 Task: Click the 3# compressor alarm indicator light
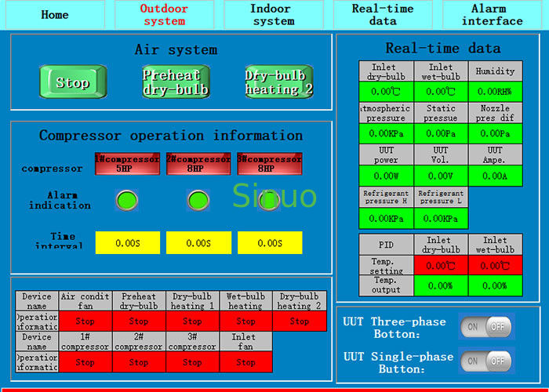pyautogui.click(x=270, y=201)
